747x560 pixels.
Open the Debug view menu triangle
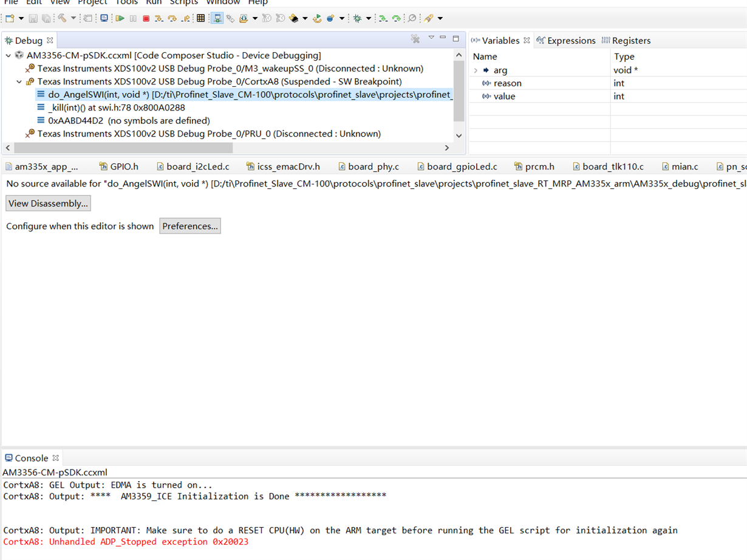[x=431, y=38]
